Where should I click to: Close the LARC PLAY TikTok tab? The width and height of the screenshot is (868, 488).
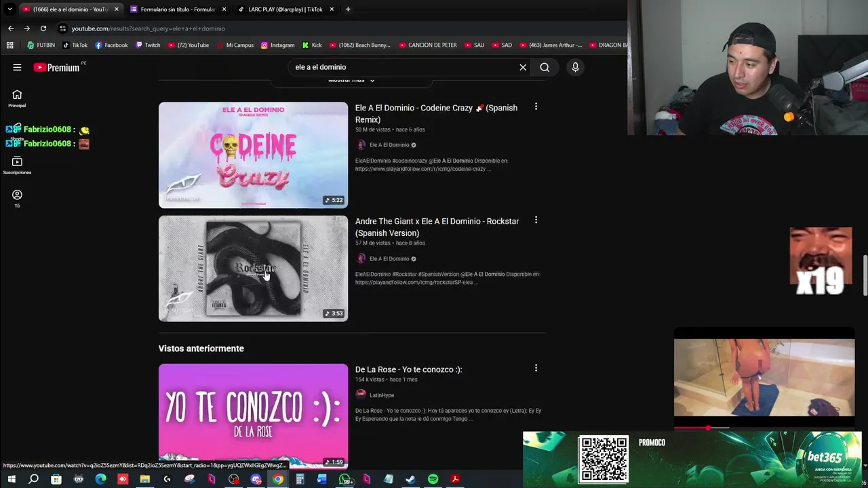point(332,9)
